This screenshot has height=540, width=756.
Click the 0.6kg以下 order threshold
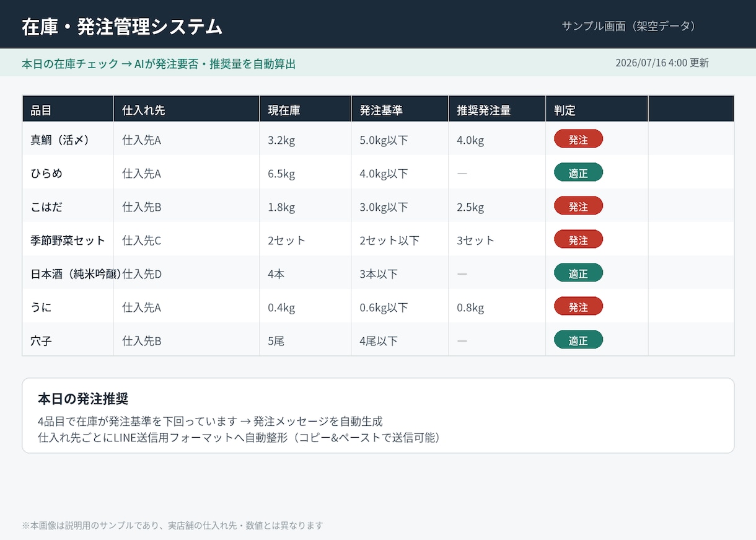pyautogui.click(x=384, y=308)
